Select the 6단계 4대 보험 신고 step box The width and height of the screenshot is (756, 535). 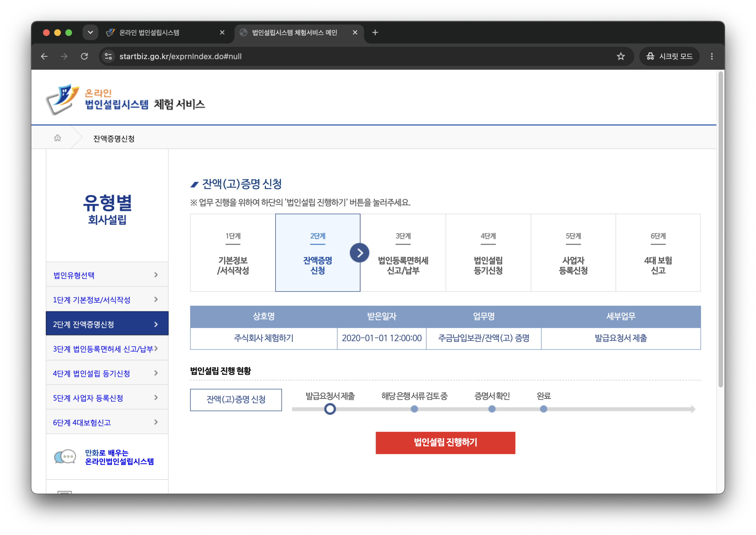click(658, 253)
